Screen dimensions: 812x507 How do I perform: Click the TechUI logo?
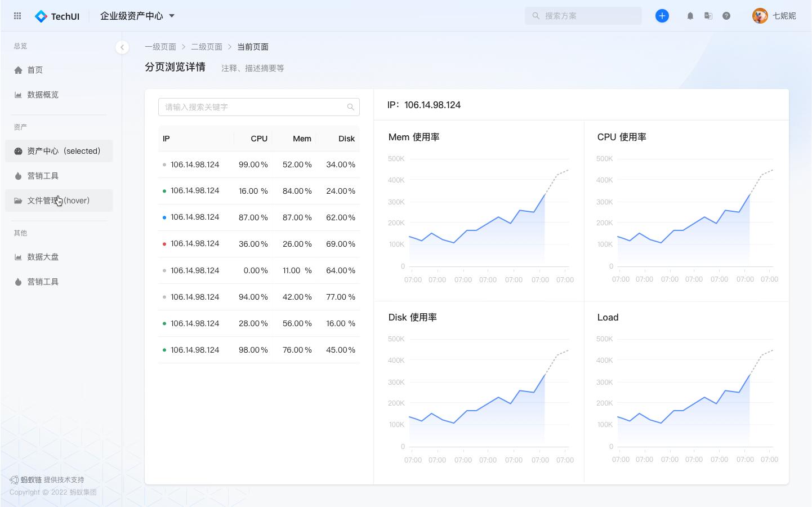click(x=57, y=16)
